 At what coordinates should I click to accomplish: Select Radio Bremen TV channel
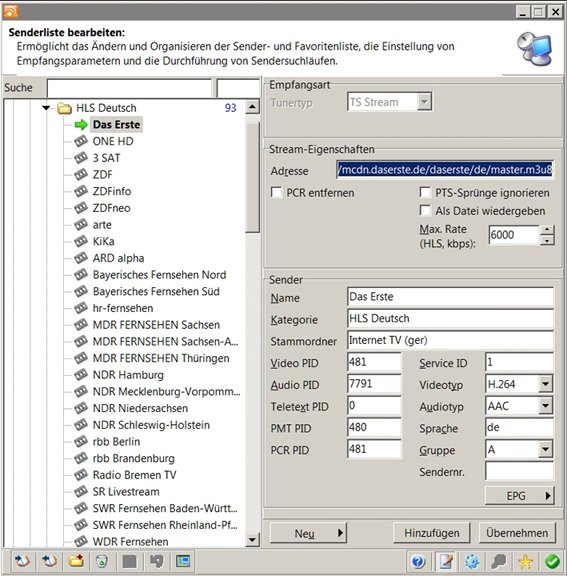tap(134, 475)
